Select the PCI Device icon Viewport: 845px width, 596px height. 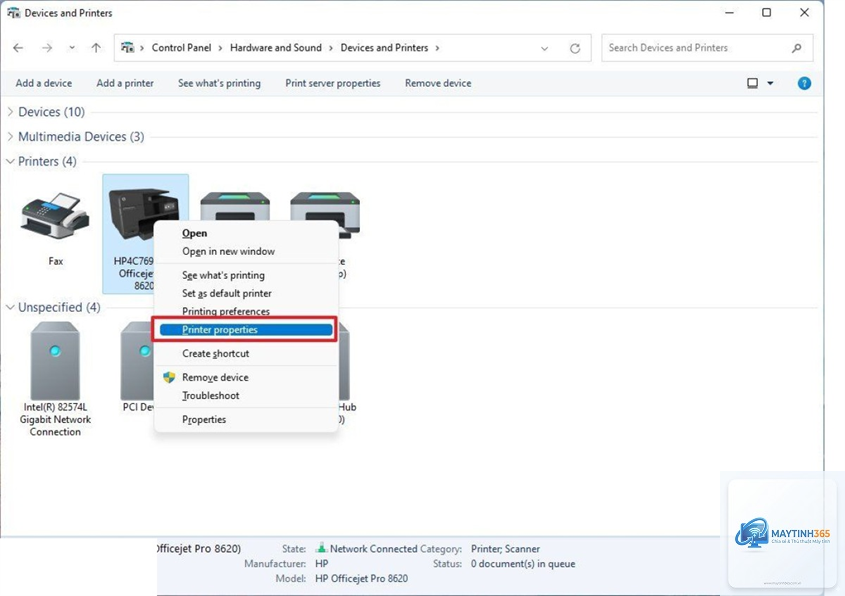tap(137, 361)
